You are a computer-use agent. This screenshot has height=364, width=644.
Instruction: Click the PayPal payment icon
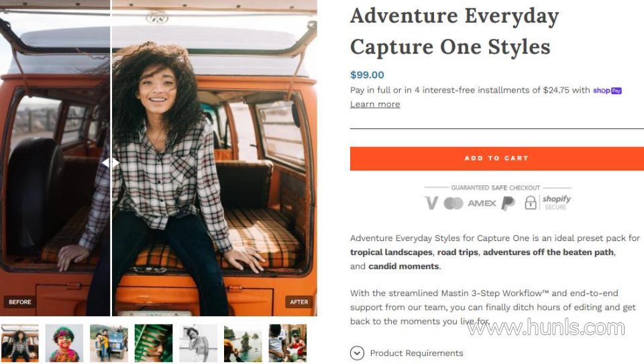point(508,203)
